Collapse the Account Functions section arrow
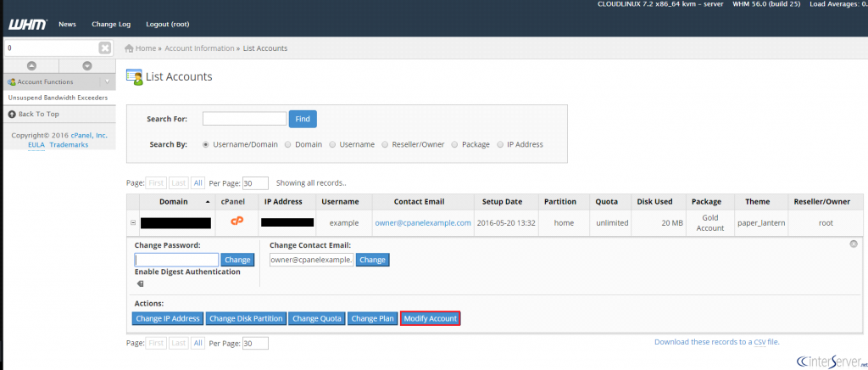868x370 pixels. [x=108, y=82]
